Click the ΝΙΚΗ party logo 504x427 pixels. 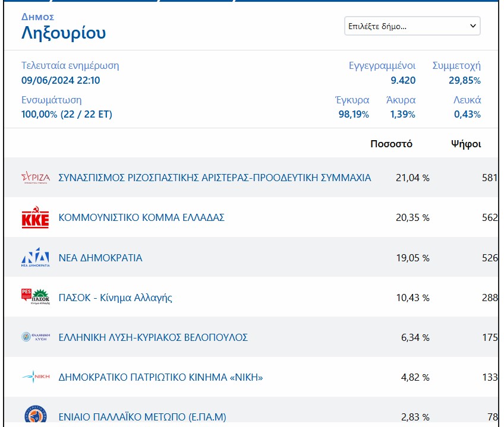coord(35,377)
